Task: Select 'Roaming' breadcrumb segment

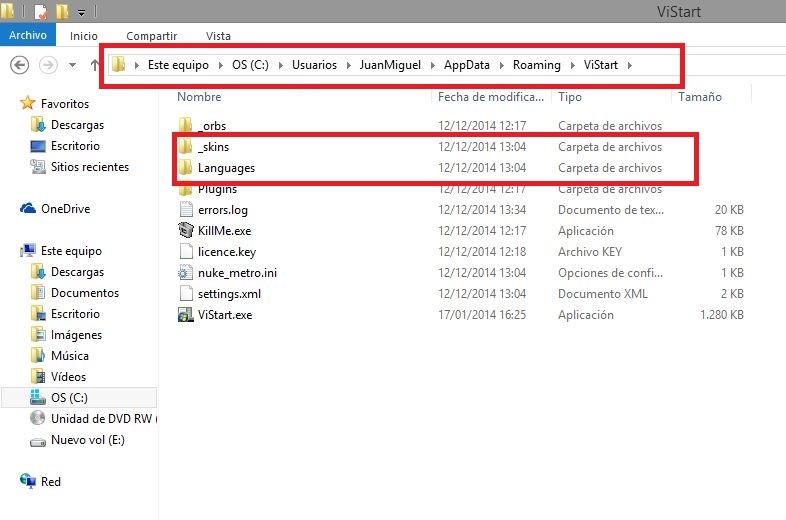Action: point(536,65)
